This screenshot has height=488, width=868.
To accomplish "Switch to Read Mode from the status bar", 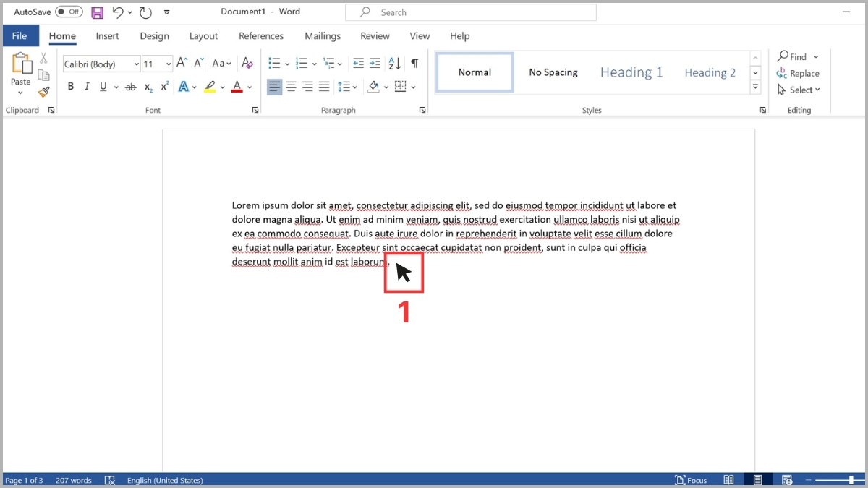I will (728, 479).
